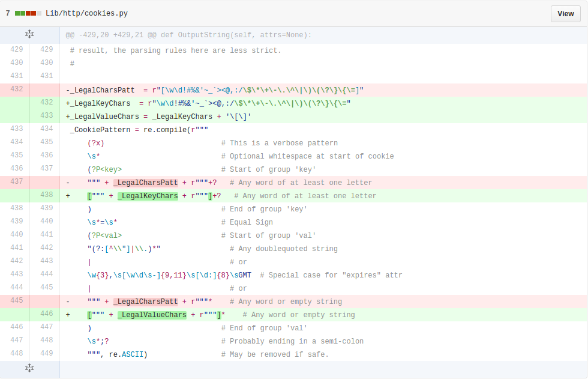Screen dimensions: 588x379
Task: Click new line number 432 of added line
Action: pos(47,102)
